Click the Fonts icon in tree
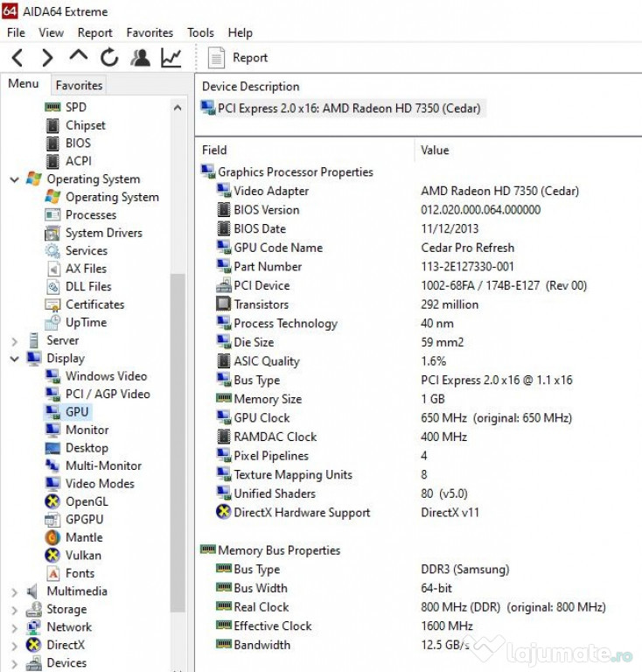The image size is (642, 672). pos(52,573)
